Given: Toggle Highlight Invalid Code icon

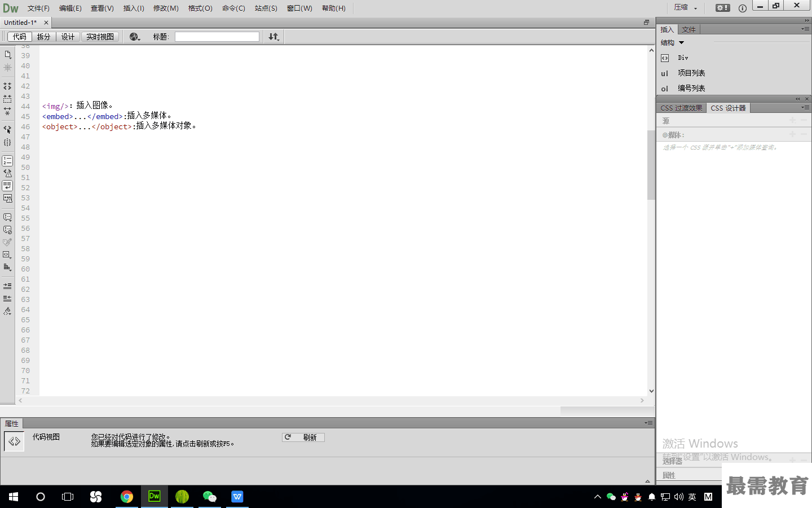Looking at the screenshot, I should 7,173.
